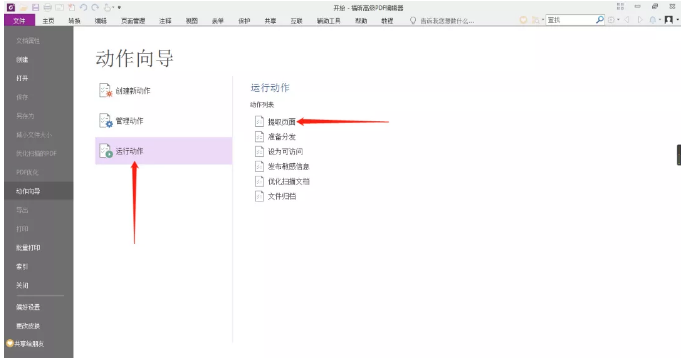Click the highlighted 运行动作 button

click(164, 151)
